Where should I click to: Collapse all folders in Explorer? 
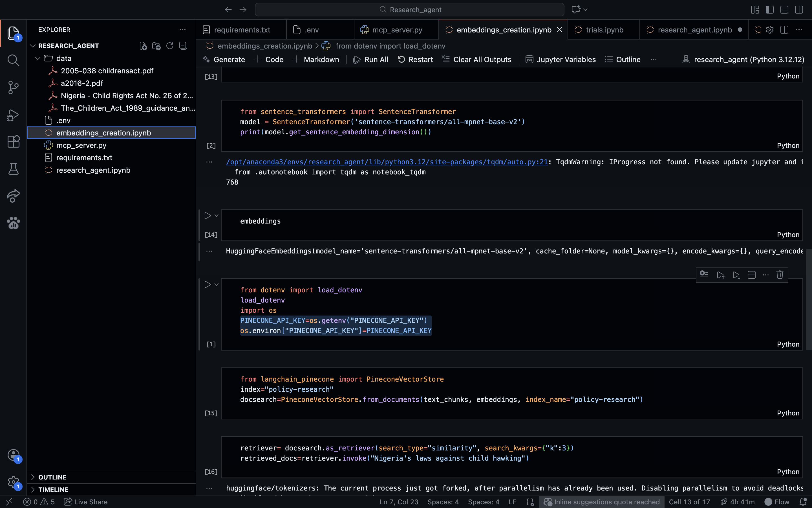pyautogui.click(x=183, y=46)
